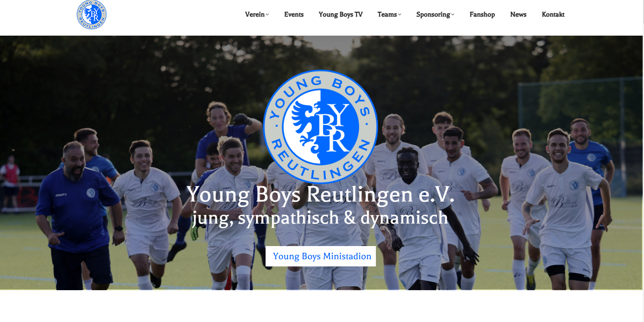Open Young Boys TV in navigation

click(341, 14)
